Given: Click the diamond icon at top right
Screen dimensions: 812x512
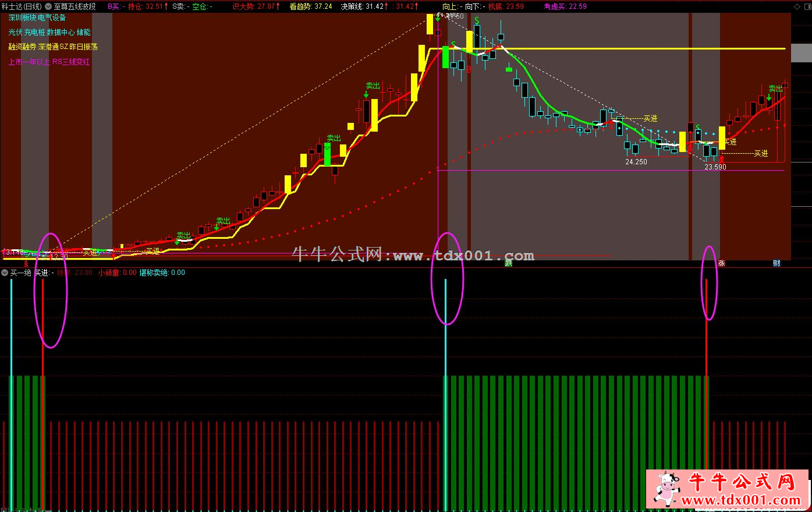Looking at the screenshot, I should pos(796,6).
